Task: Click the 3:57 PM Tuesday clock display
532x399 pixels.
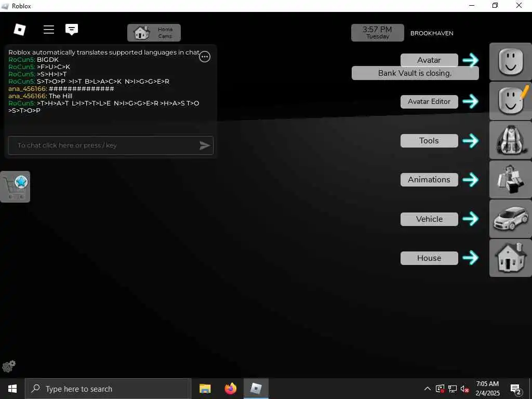Action: tap(378, 33)
